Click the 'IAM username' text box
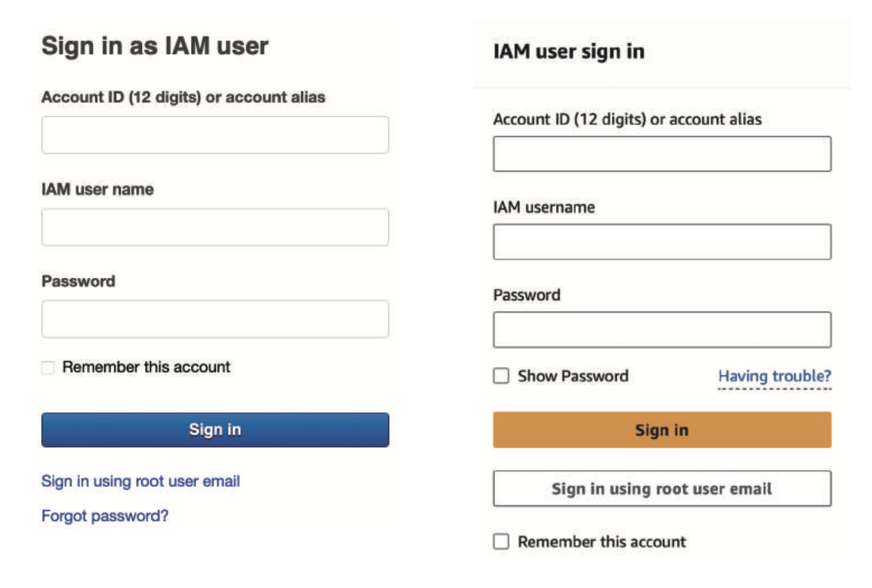Image resolution: width=872 pixels, height=588 pixels. (x=662, y=242)
